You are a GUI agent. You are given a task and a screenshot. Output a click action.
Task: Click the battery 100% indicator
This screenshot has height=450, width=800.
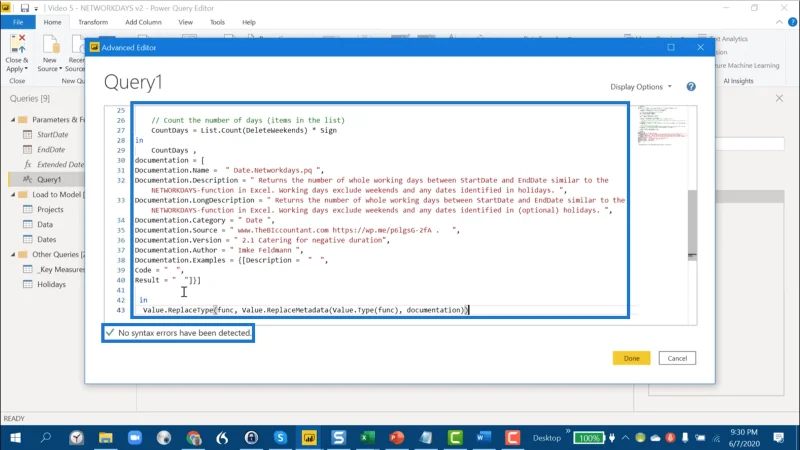tap(589, 438)
